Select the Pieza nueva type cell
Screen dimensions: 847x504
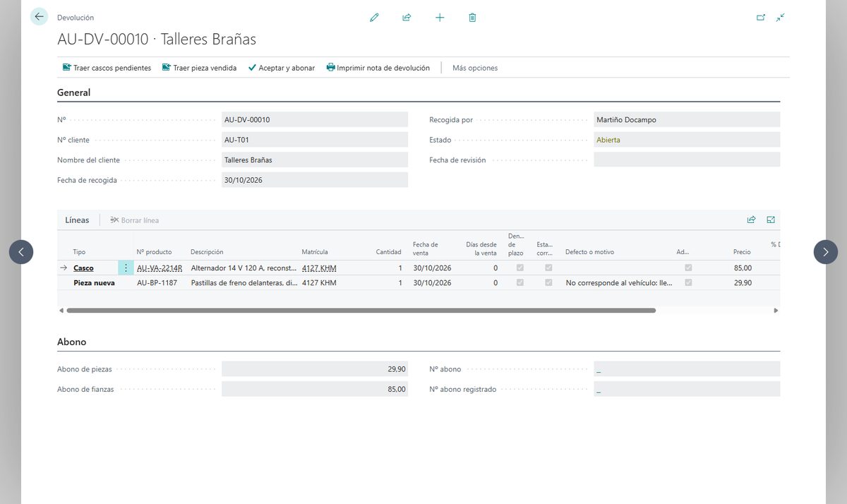[94, 283]
